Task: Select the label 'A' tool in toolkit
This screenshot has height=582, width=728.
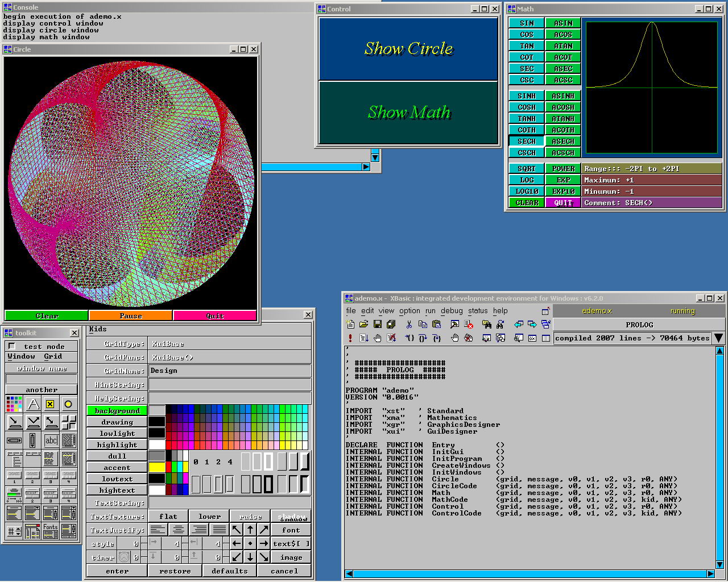Action: pyautogui.click(x=32, y=404)
